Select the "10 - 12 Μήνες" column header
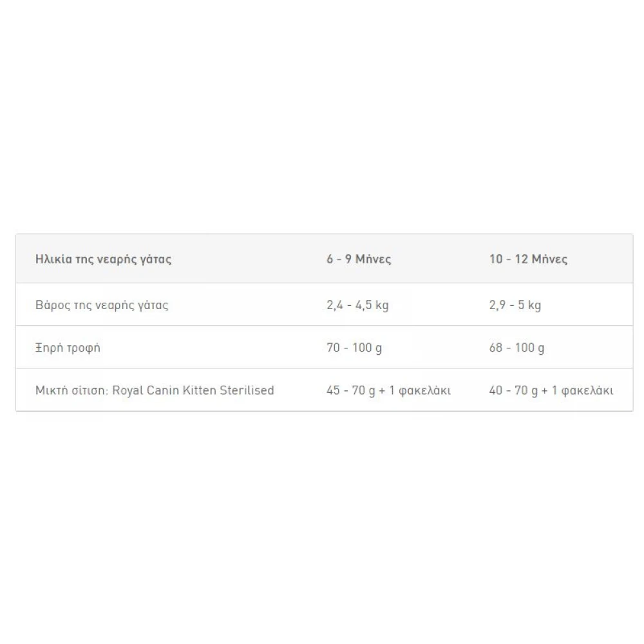This screenshot has height=644, width=644. coord(528,260)
